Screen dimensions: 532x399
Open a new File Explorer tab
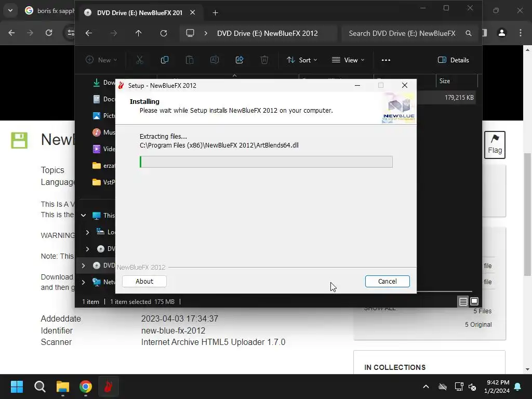click(215, 13)
